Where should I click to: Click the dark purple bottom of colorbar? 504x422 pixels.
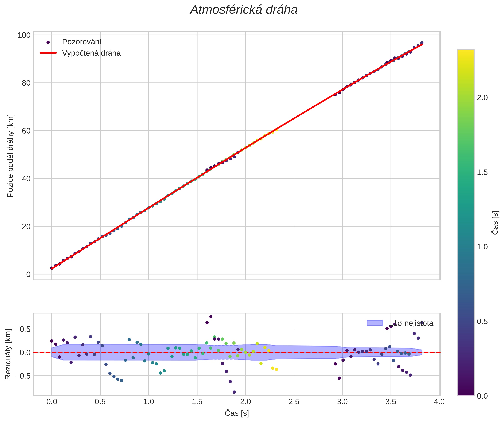(465, 393)
